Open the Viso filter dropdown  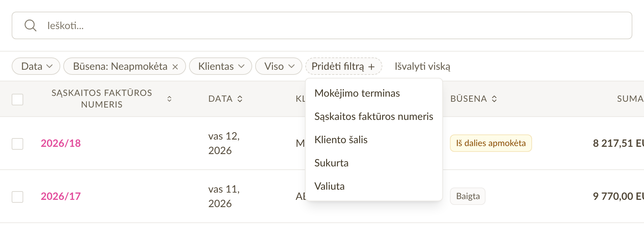click(x=279, y=66)
